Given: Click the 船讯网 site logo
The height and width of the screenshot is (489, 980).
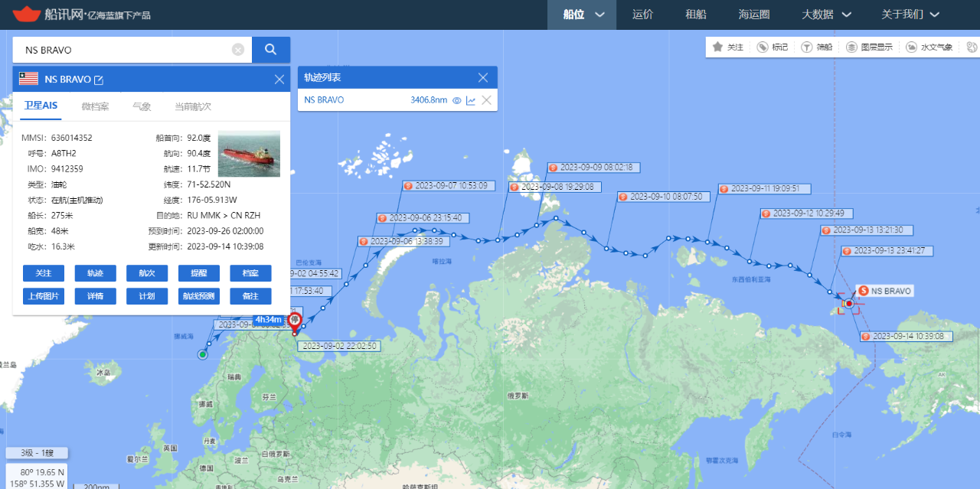Looking at the screenshot, I should point(83,15).
